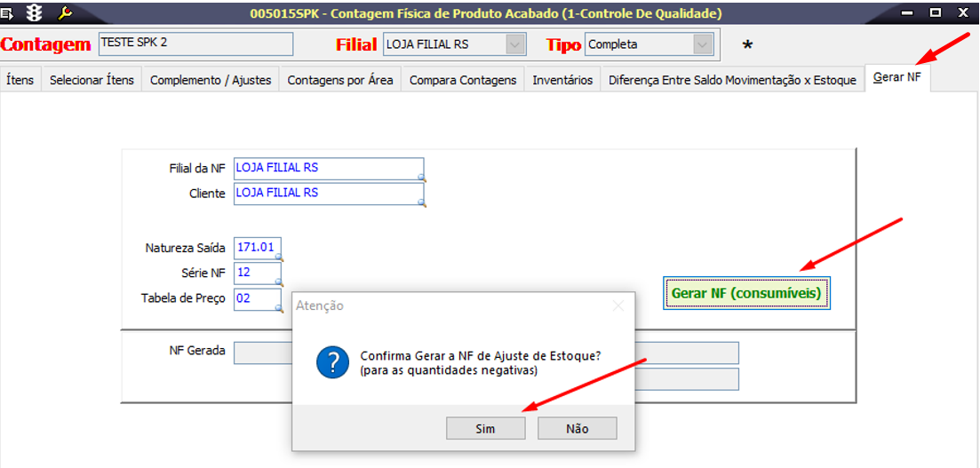Click the NF Gerada field
This screenshot has height=468, width=980.
tap(263, 353)
